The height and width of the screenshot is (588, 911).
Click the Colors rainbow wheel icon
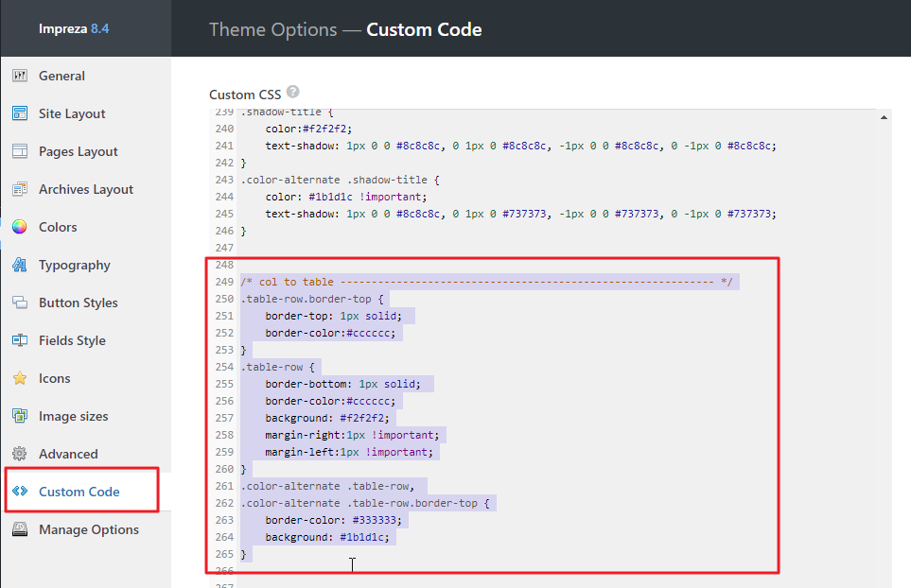pyautogui.click(x=20, y=226)
